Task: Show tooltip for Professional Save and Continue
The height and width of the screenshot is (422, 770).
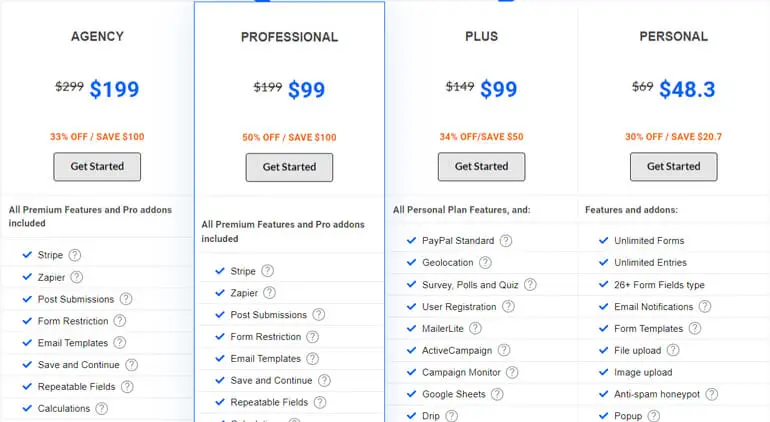Action: (324, 380)
